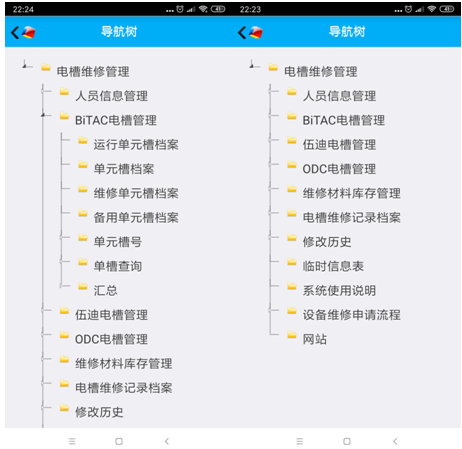Open 设备维修申请流程 in the right tree
The width and height of the screenshot is (462, 449).
pyautogui.click(x=351, y=315)
